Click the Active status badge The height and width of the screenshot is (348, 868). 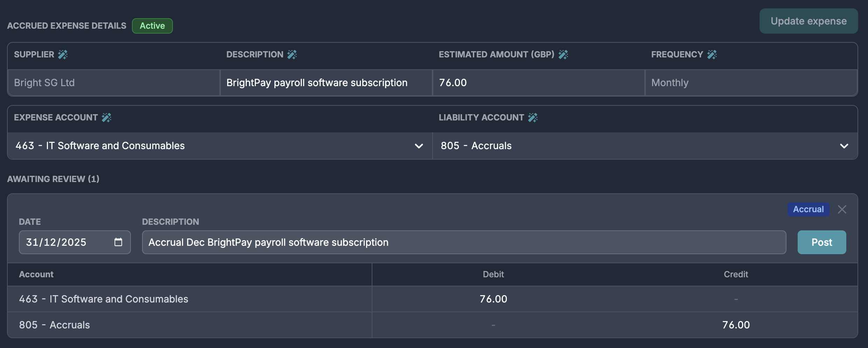(152, 26)
